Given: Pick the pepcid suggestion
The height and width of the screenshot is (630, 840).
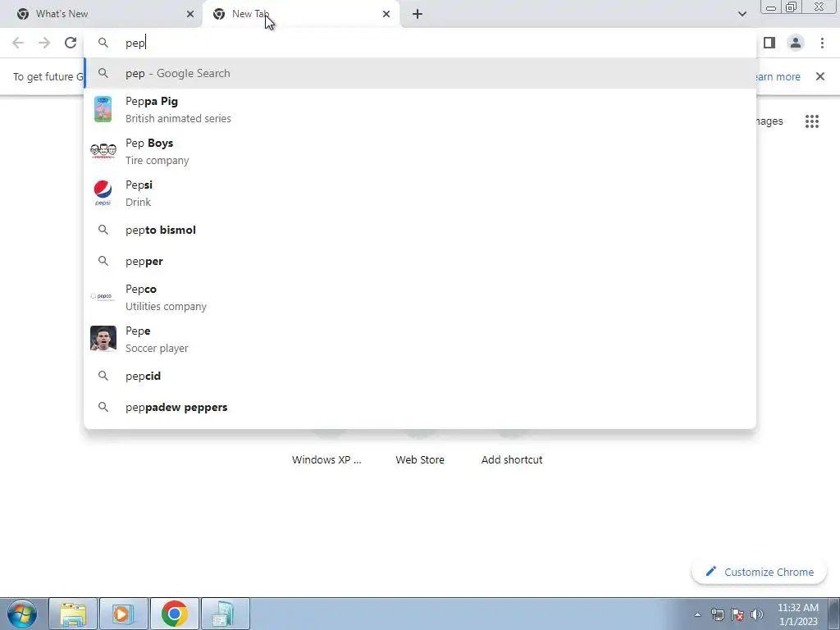Looking at the screenshot, I should click(x=420, y=376).
